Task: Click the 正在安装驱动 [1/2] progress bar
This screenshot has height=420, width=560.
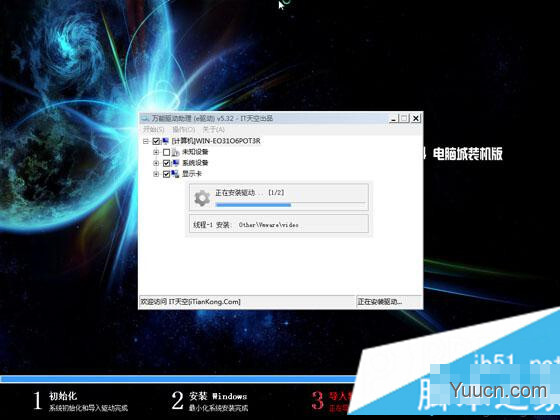Action: (291, 205)
